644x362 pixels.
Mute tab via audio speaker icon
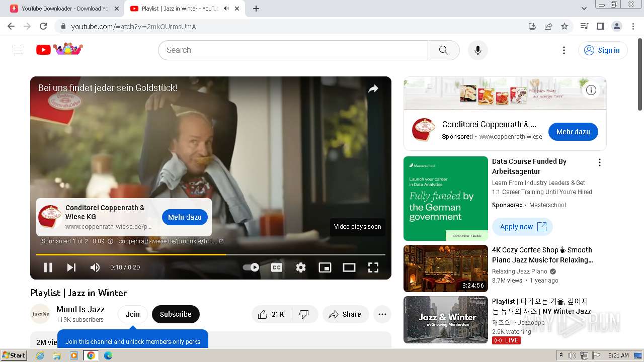pos(226,9)
